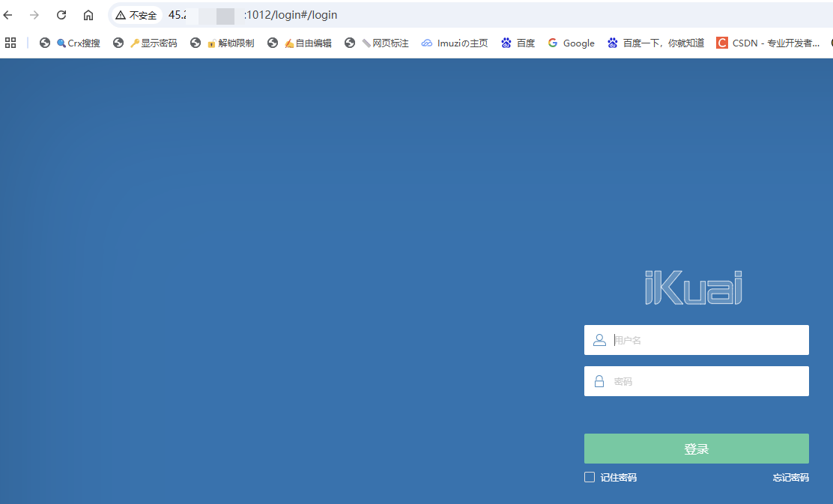The height and width of the screenshot is (504, 833).
Task: Open the 自由编辑 bookmark
Action: pos(299,43)
